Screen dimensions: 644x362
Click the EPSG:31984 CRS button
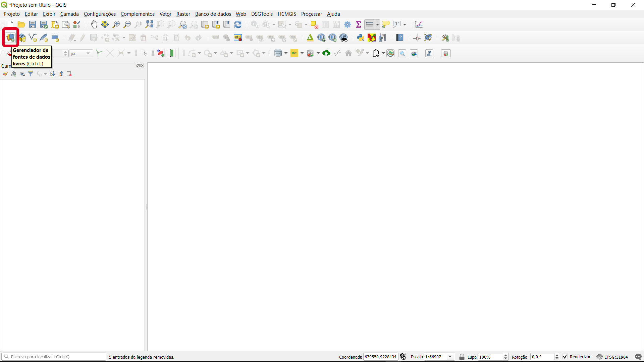[x=612, y=357]
